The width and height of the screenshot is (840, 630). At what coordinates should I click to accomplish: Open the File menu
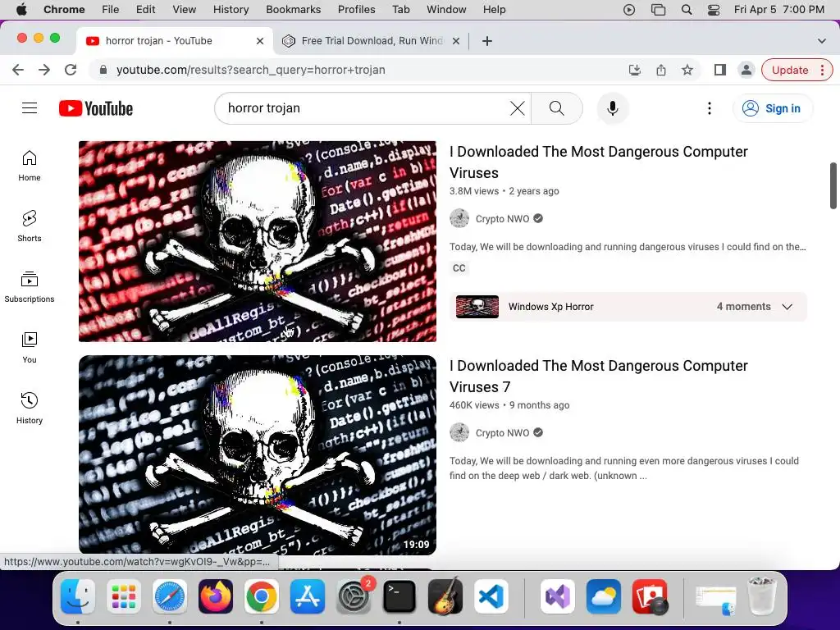111,10
